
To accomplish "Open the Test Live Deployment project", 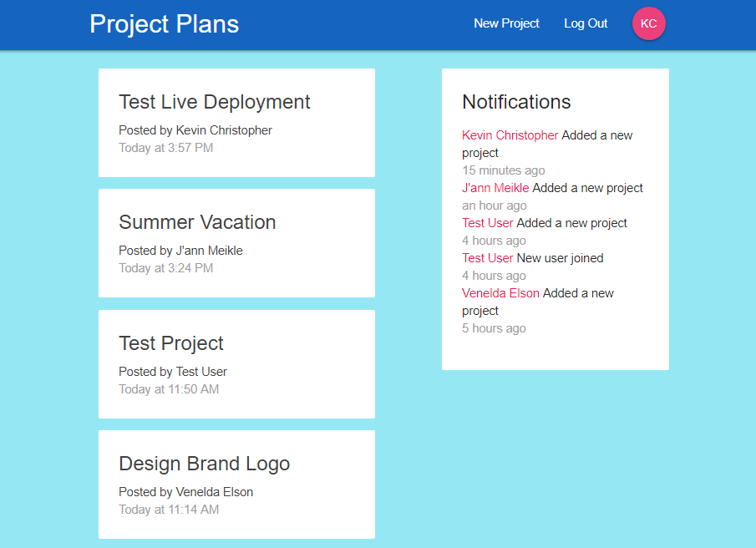I will click(215, 102).
